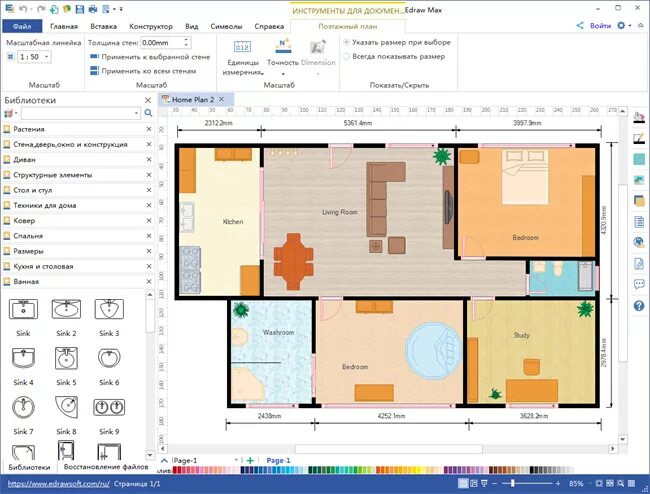The height and width of the screenshot is (494, 650).
Task: Pick a red swatch from the color palette bar
Action: [x=180, y=470]
